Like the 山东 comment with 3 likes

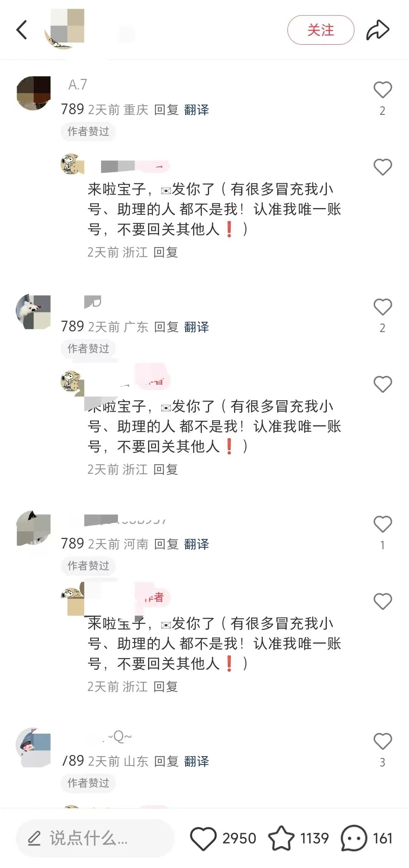point(382,741)
